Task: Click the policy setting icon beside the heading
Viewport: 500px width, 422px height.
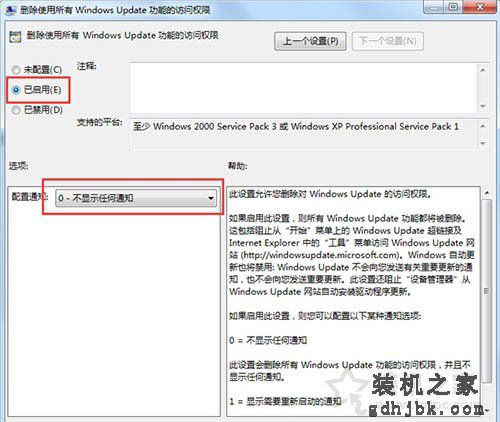Action: pyautogui.click(x=15, y=37)
